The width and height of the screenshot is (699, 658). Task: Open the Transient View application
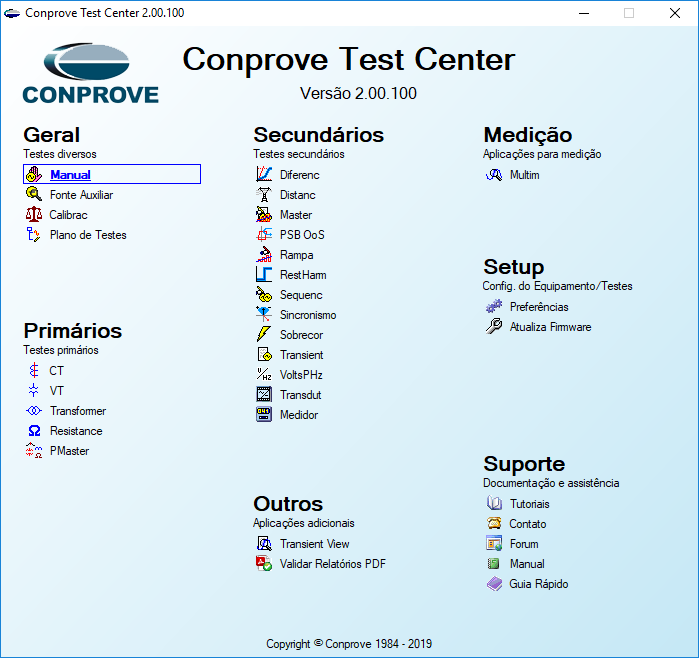tap(315, 544)
